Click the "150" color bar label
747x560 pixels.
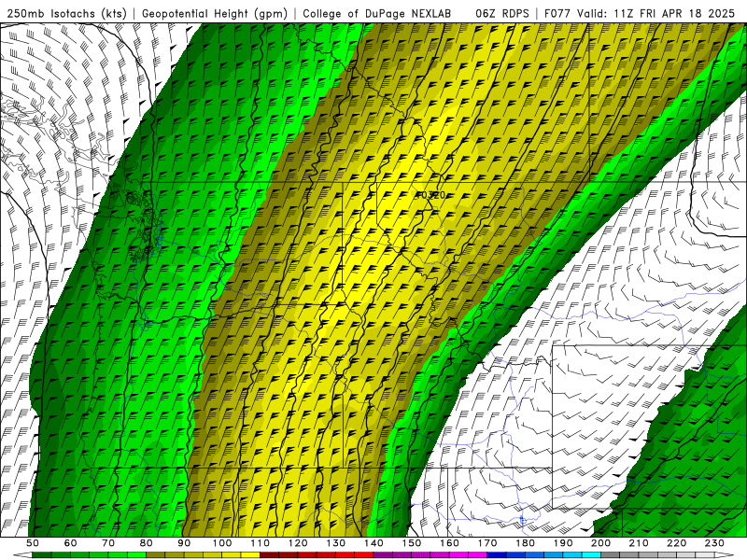pos(411,543)
